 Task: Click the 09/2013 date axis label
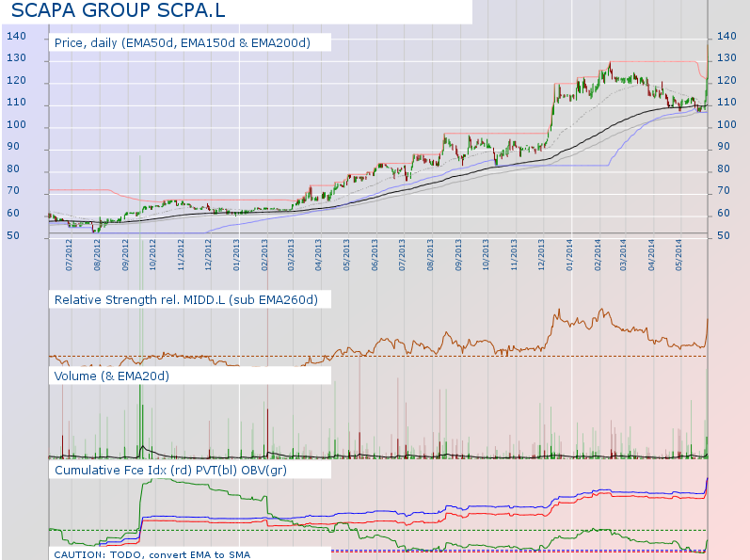coord(458,255)
